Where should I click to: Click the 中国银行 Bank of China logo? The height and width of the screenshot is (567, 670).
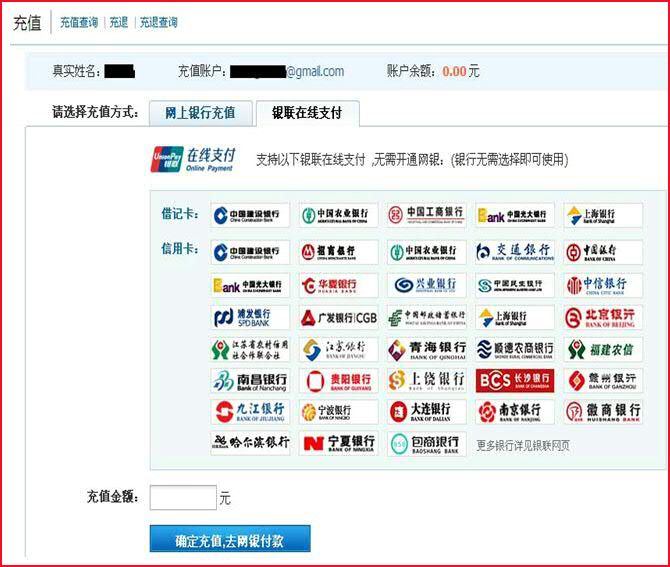click(603, 252)
